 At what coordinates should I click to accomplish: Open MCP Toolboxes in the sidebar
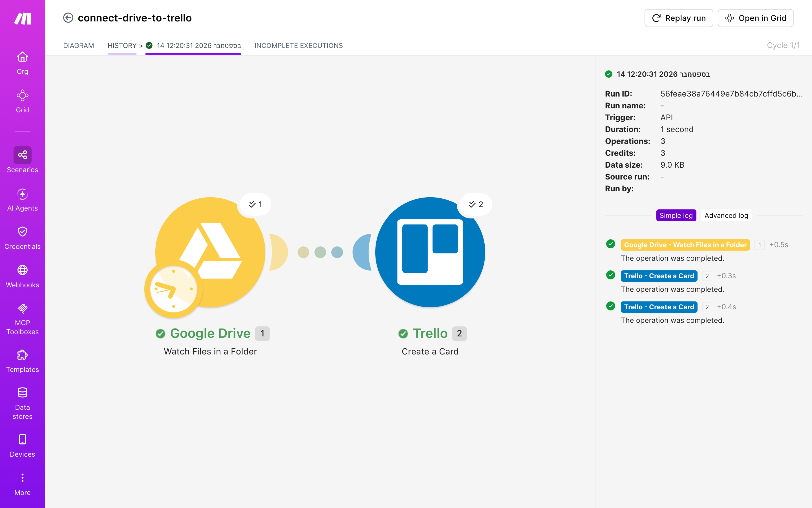[23, 319]
